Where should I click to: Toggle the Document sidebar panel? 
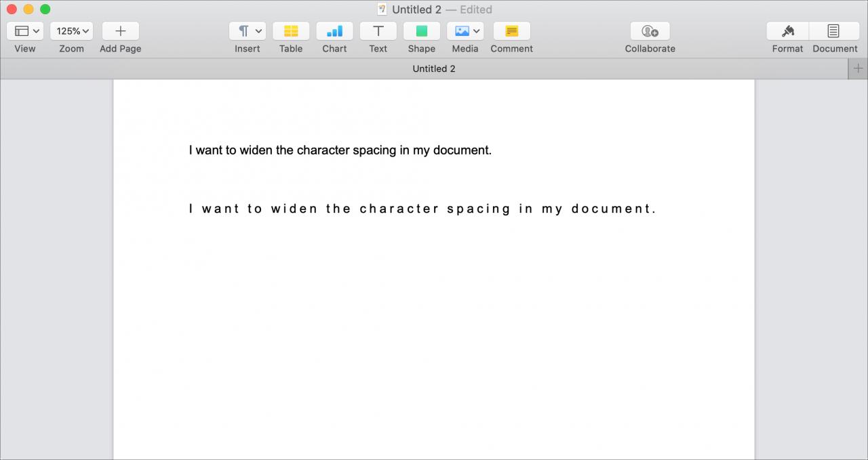834,31
